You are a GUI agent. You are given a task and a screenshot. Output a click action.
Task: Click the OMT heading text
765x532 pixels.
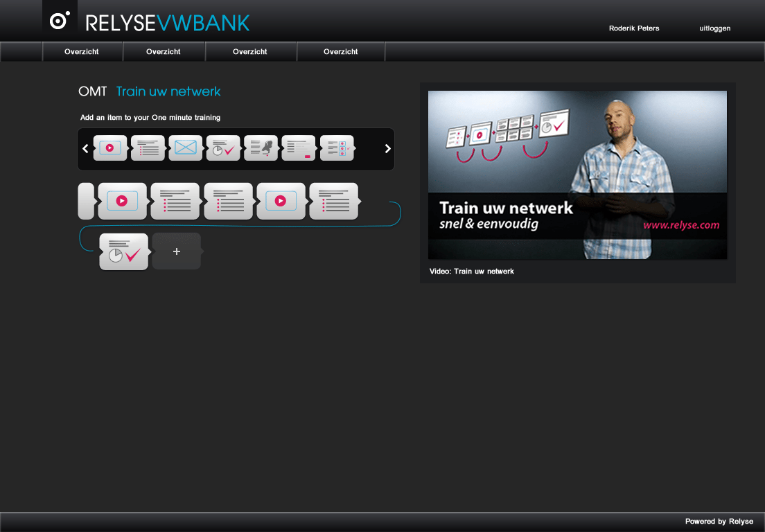pos(92,91)
